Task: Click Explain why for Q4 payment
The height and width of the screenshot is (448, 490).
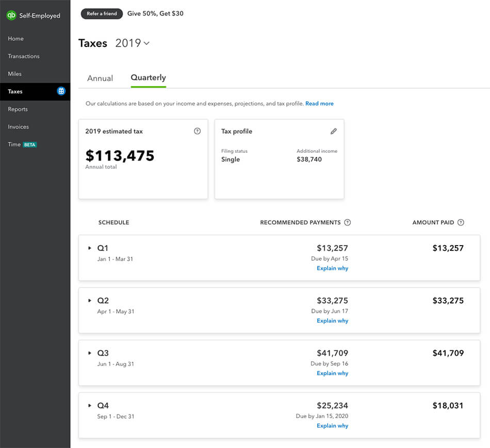Action: pos(333,426)
